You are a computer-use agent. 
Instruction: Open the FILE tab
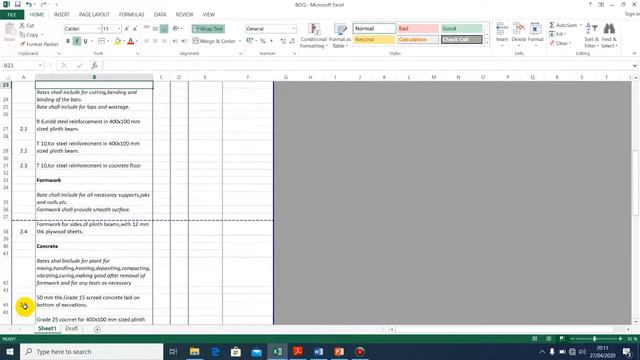pos(12,15)
